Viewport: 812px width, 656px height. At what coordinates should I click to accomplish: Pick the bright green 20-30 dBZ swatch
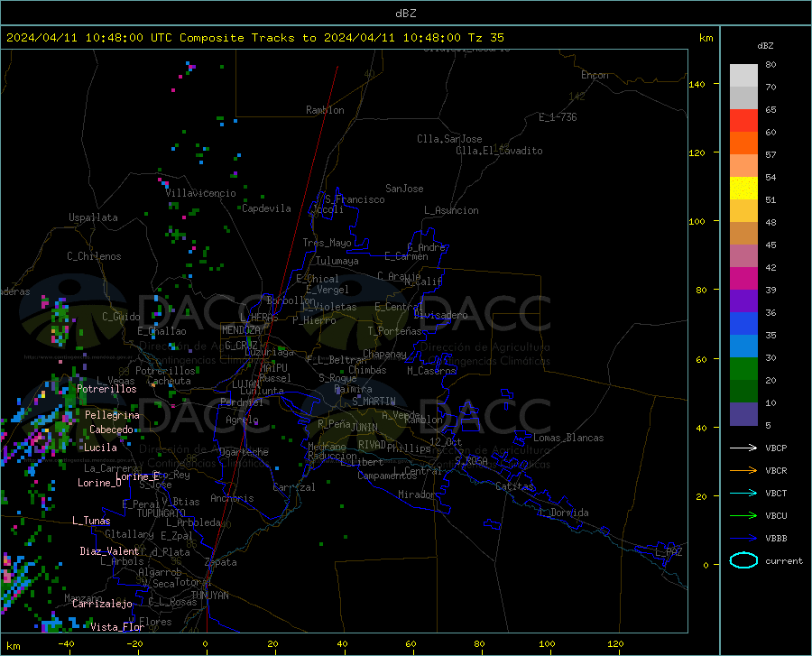click(743, 369)
